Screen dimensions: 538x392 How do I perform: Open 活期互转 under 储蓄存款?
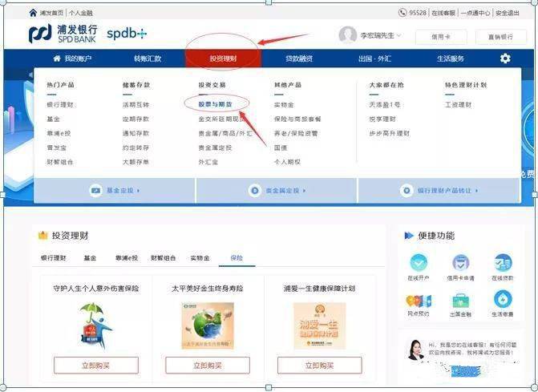[x=136, y=104]
